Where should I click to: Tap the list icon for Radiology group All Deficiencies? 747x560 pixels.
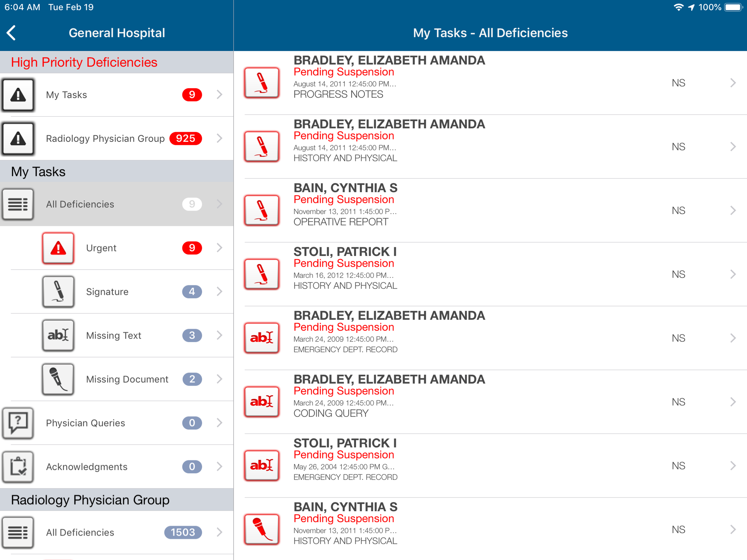coord(18,532)
